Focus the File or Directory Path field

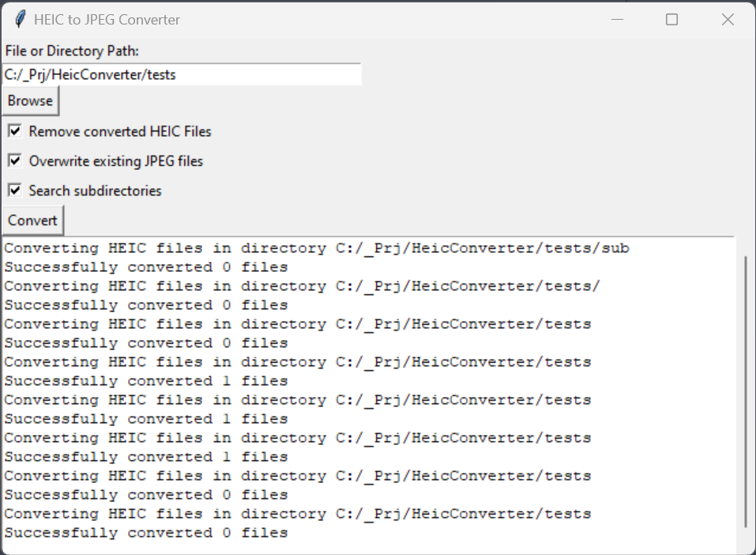pyautogui.click(x=182, y=74)
